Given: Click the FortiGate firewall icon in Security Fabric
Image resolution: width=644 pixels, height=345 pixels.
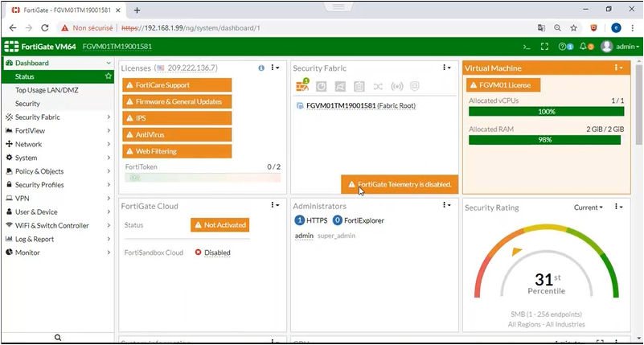Looking at the screenshot, I should tap(303, 86).
